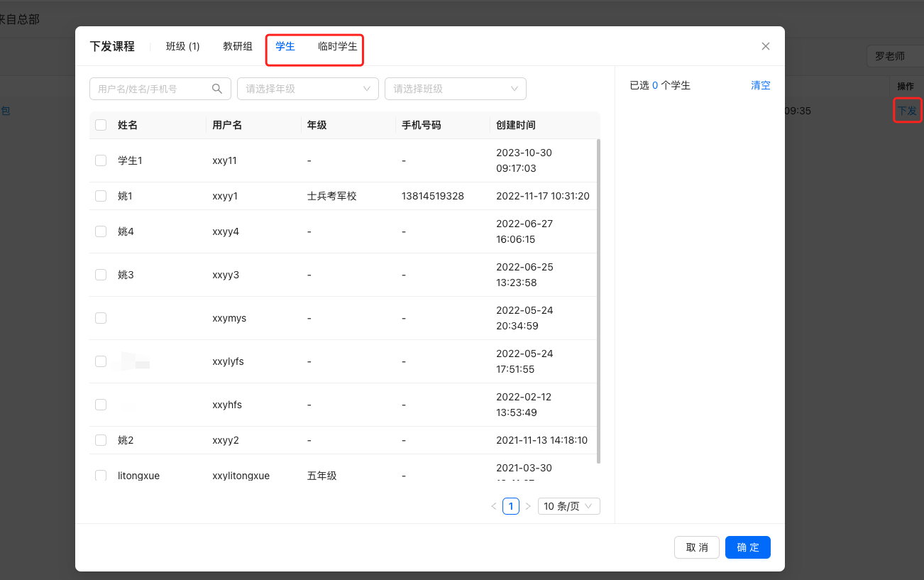The height and width of the screenshot is (580, 924).
Task: Click the 手机号码 column header
Action: click(x=422, y=125)
